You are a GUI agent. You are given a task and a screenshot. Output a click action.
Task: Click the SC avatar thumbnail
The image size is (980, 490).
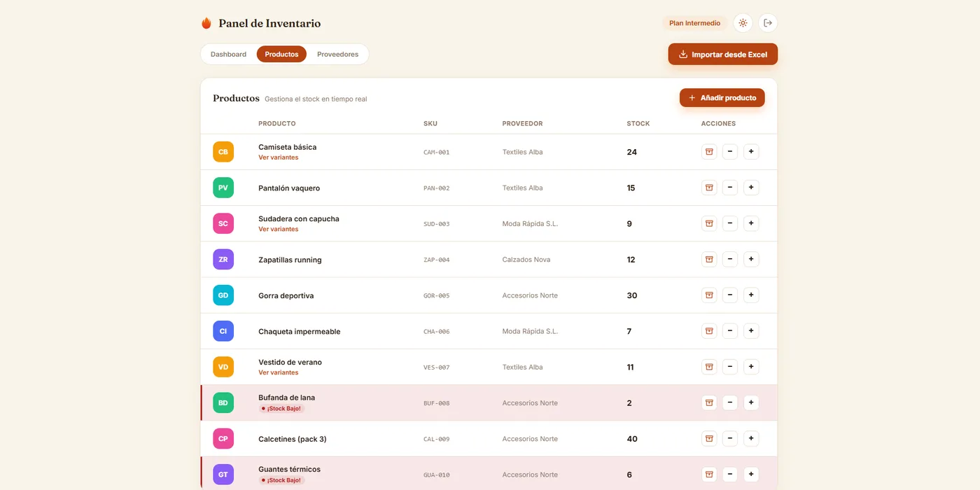[223, 223]
